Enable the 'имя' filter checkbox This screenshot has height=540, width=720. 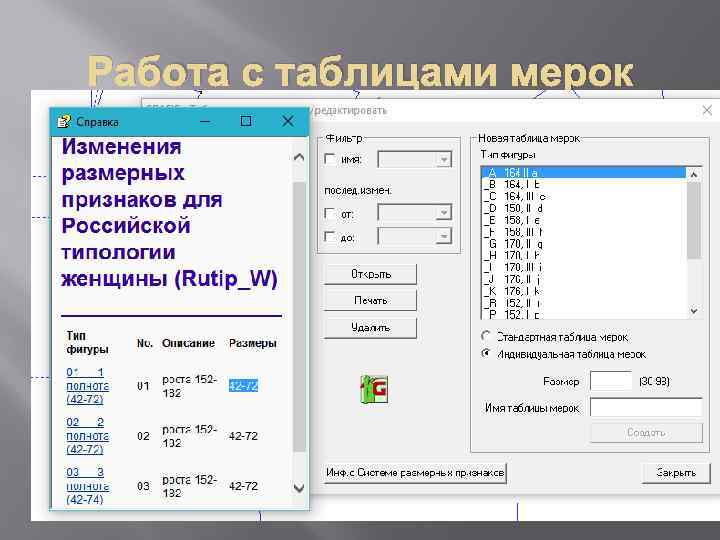[330, 159]
